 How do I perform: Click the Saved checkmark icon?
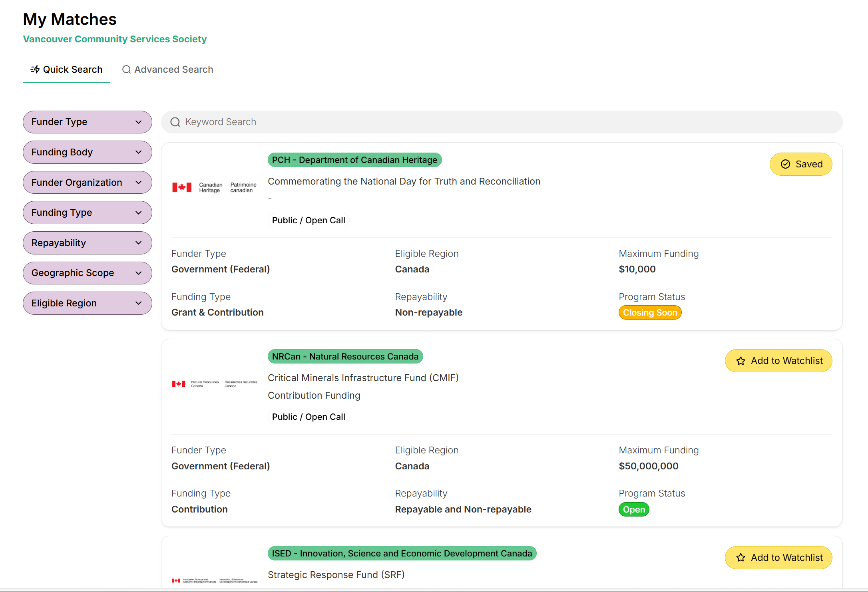pyautogui.click(x=785, y=164)
